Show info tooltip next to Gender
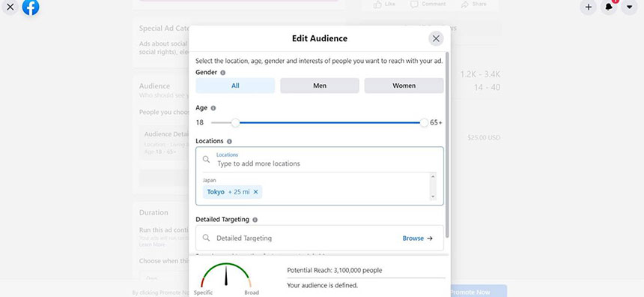 pyautogui.click(x=223, y=73)
